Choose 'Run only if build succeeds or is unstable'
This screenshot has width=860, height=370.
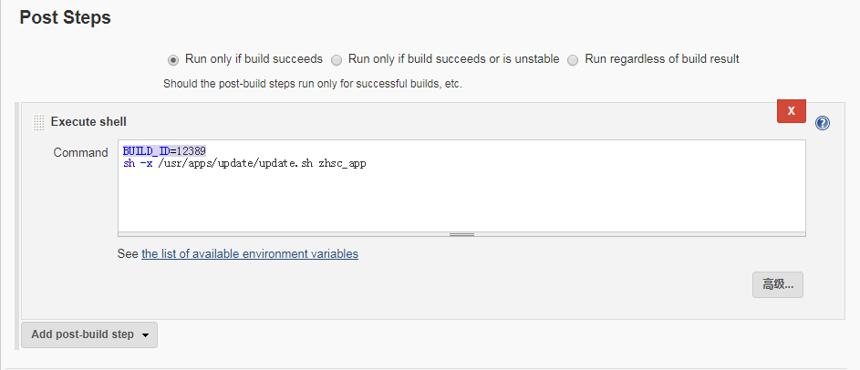[x=337, y=60]
